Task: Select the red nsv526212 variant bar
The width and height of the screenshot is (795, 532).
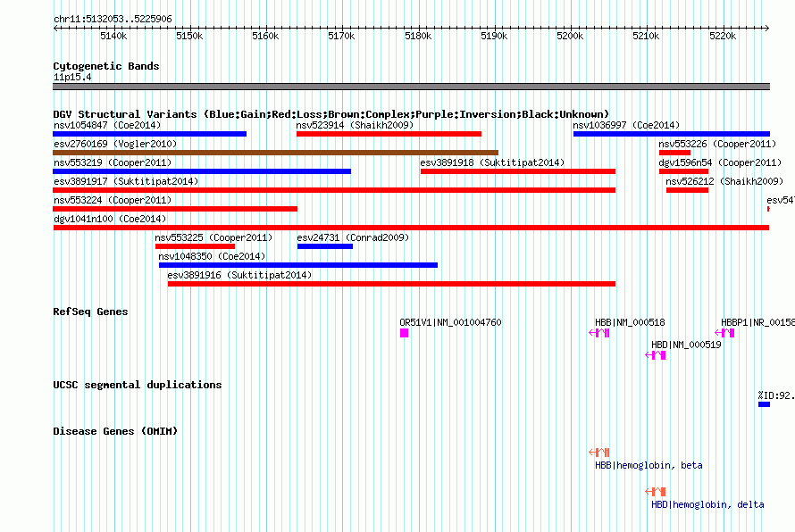Action: coord(687,190)
